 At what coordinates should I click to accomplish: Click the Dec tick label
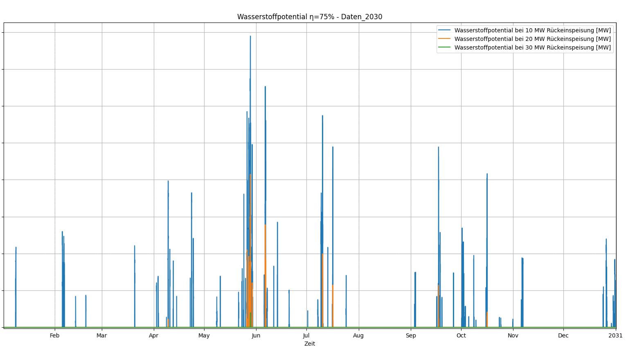[563, 335]
